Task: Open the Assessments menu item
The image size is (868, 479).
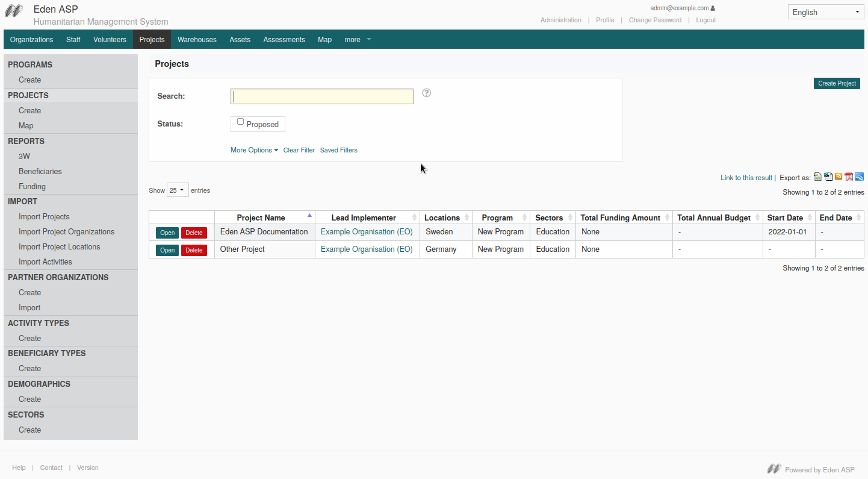Action: (x=284, y=40)
